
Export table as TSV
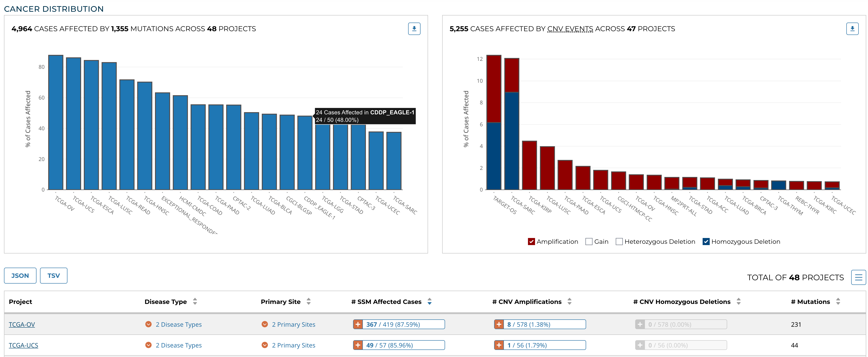coord(53,275)
